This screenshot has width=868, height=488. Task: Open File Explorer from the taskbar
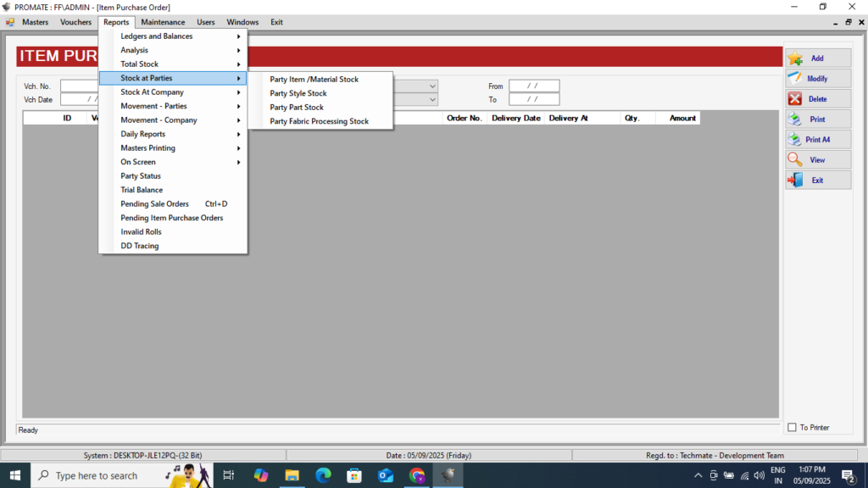click(x=292, y=475)
